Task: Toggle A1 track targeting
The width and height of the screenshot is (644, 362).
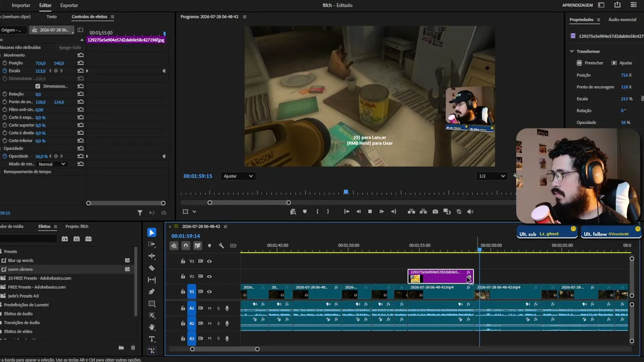Action: [191, 308]
